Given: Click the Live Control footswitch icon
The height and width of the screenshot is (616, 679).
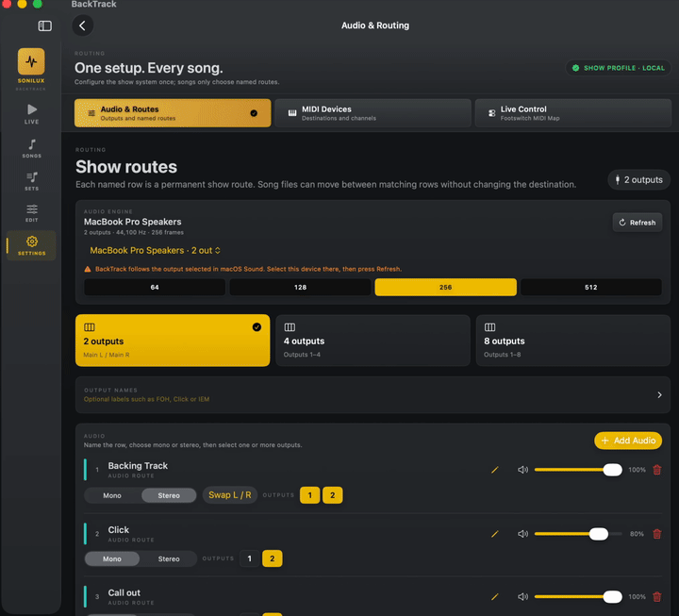Looking at the screenshot, I should (491, 113).
